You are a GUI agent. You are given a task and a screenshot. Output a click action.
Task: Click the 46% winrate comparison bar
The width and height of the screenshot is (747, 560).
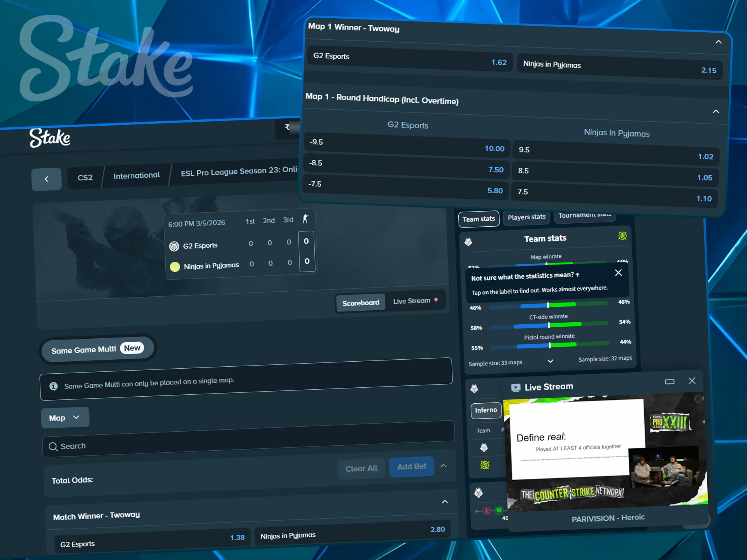pos(548,305)
